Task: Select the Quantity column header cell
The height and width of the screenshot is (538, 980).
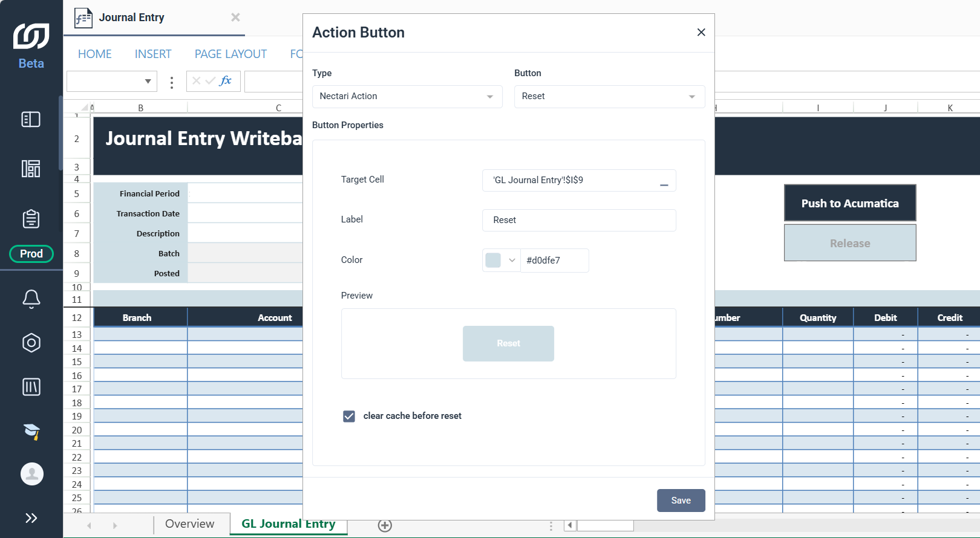Action: (x=818, y=317)
